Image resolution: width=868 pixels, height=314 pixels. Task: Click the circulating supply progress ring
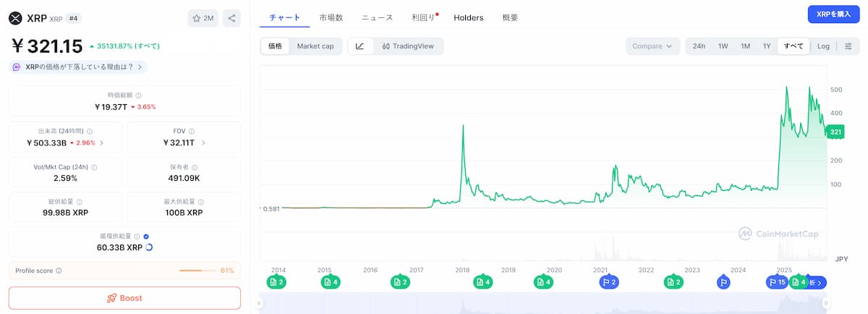coord(149,247)
